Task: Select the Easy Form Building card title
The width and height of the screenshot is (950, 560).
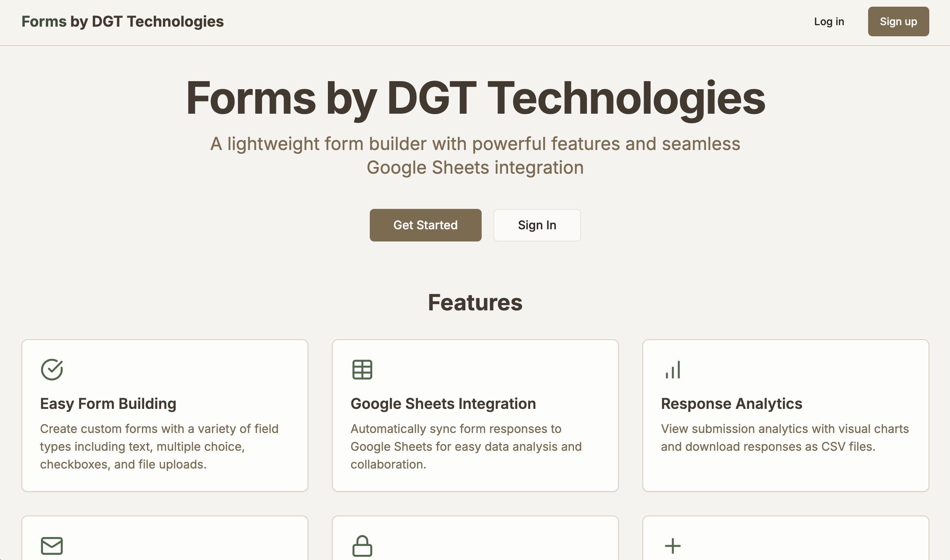Action: click(108, 403)
